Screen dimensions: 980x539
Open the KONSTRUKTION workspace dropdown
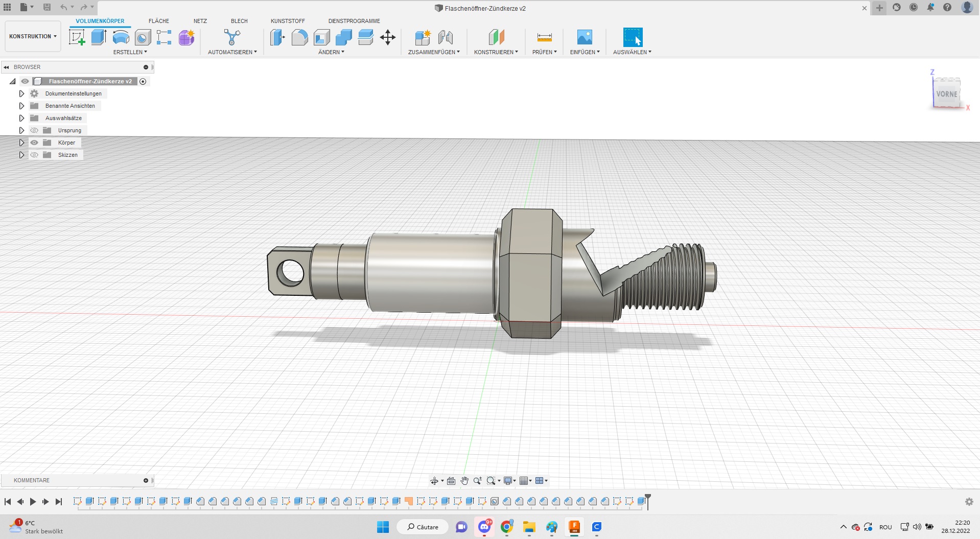(x=33, y=36)
